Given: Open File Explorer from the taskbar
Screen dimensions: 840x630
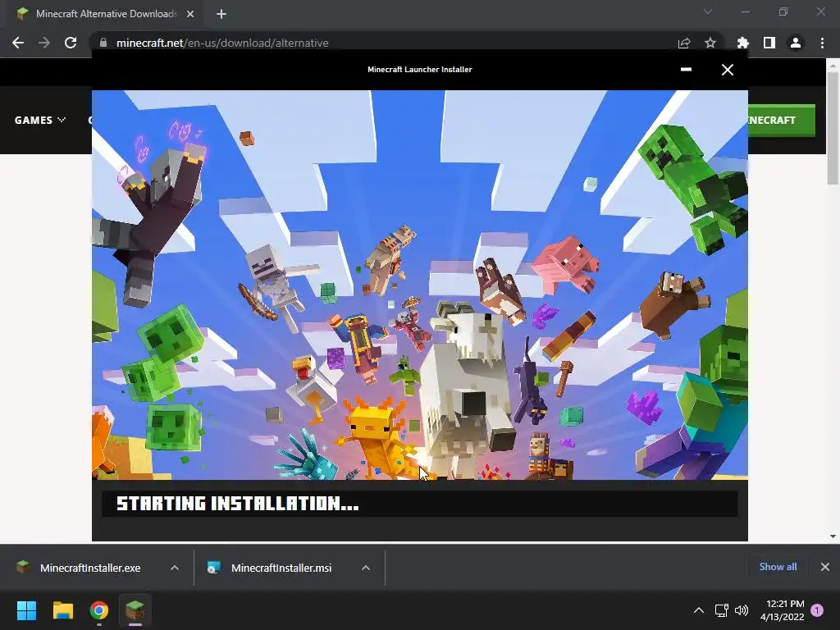Looking at the screenshot, I should point(62,610).
